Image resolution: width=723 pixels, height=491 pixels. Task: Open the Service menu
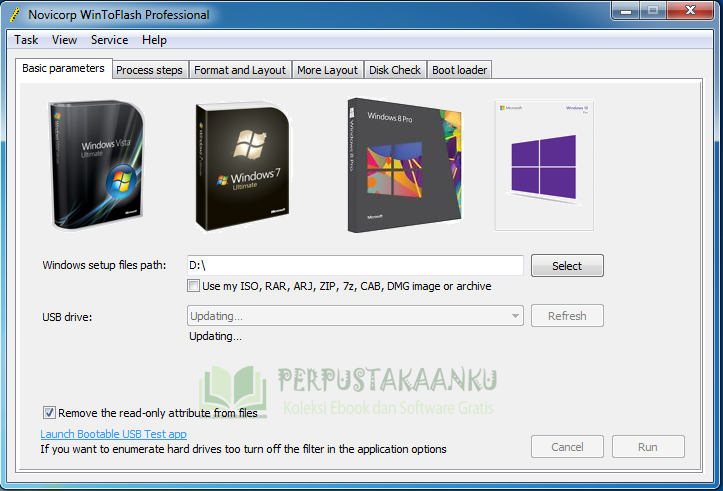pyautogui.click(x=109, y=40)
